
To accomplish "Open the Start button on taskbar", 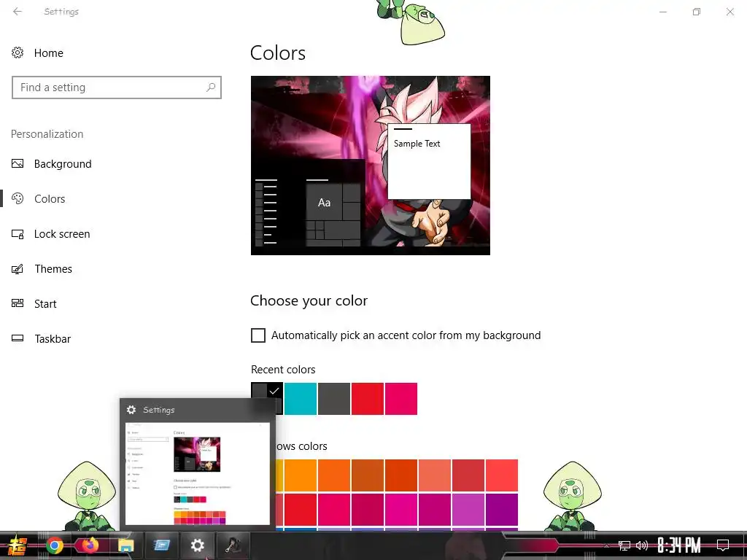I will (x=17, y=545).
